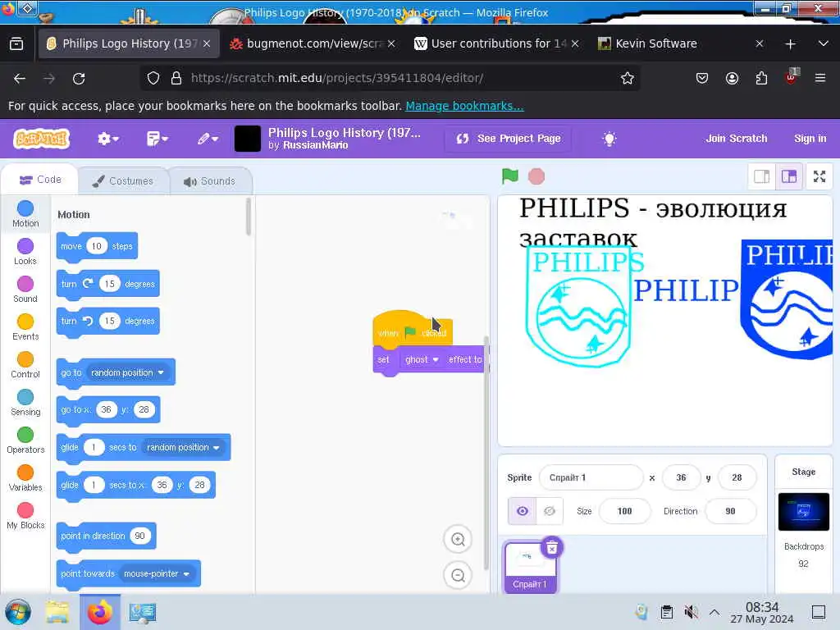The image size is (840, 630).
Task: Open a new browser tab
Action: coord(790,44)
